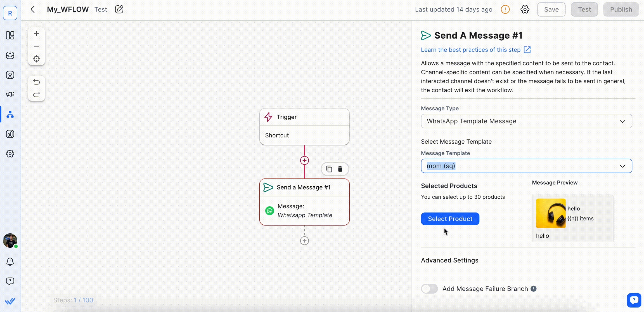Add step below Send a Message node

pyautogui.click(x=304, y=241)
